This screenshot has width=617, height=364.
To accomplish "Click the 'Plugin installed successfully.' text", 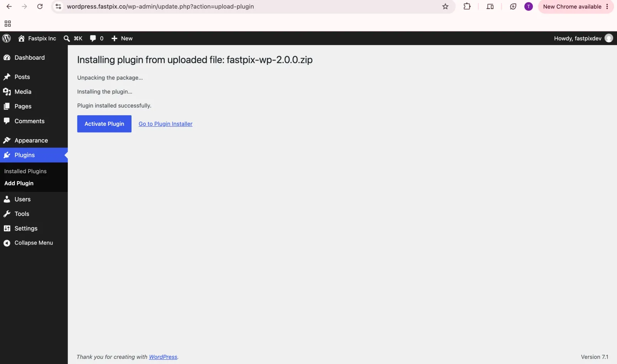I will click(x=114, y=106).
